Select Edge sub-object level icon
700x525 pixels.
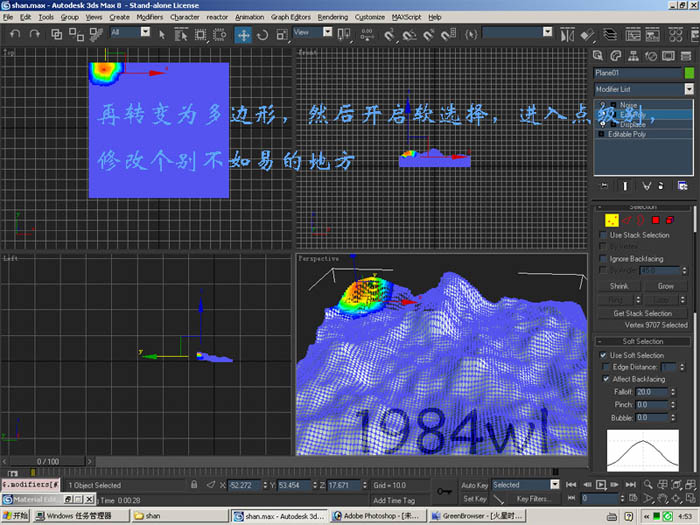(627, 220)
